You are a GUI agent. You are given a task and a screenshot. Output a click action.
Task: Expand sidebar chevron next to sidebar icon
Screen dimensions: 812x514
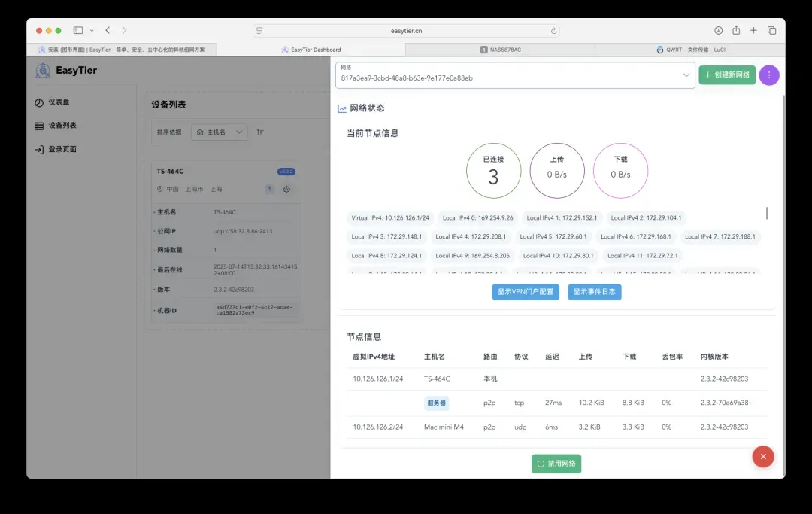[92, 30]
